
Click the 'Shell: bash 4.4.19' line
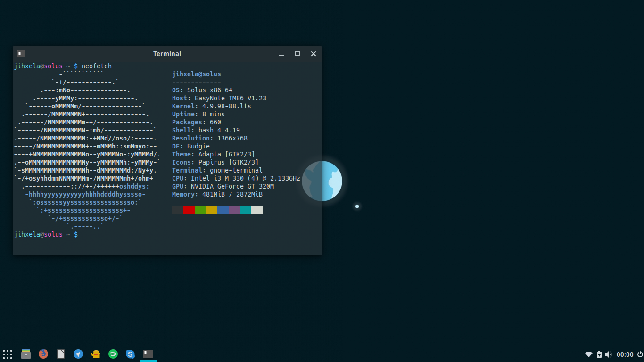click(206, 130)
